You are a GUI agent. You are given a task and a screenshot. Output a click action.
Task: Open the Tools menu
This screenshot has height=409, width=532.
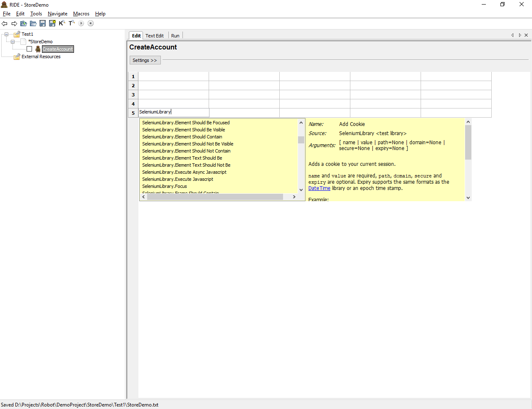tap(36, 14)
